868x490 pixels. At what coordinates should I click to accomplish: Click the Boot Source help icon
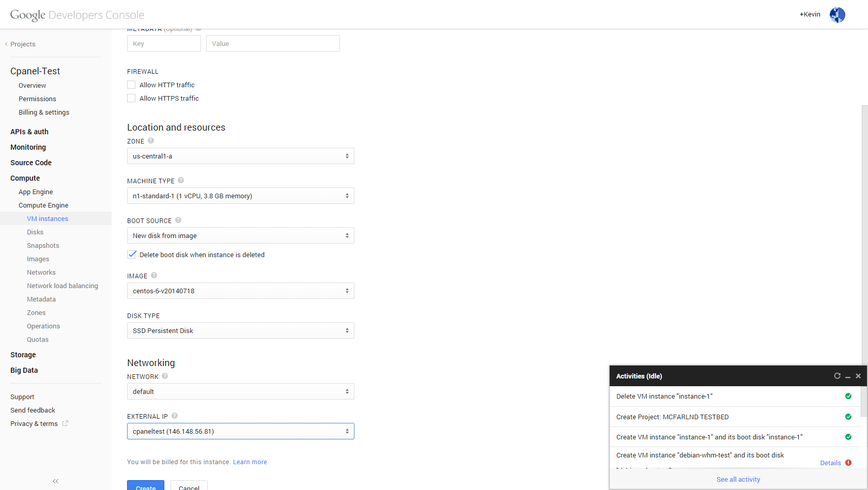coord(178,220)
